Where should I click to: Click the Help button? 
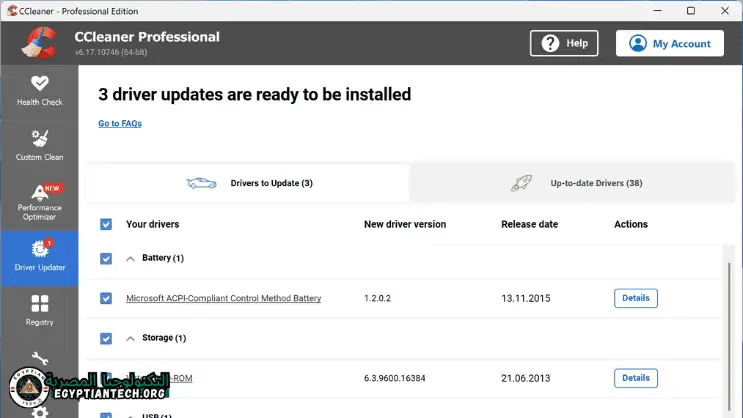[x=564, y=43]
